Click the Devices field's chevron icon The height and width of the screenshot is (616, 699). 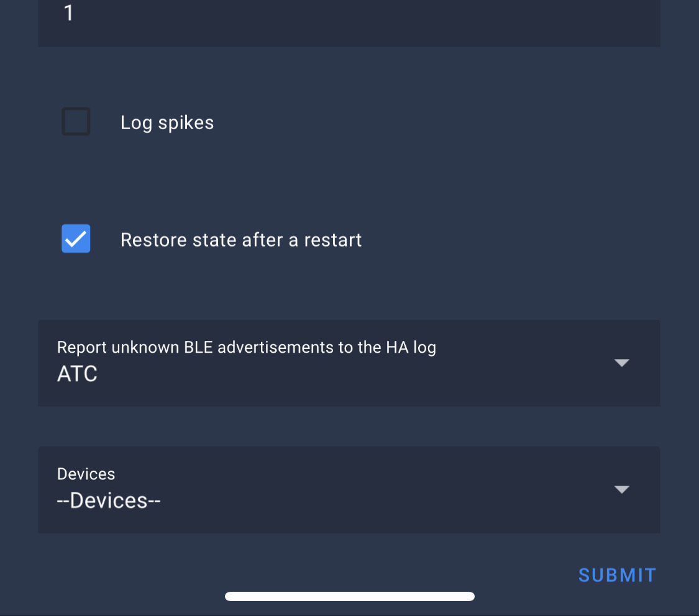click(621, 489)
